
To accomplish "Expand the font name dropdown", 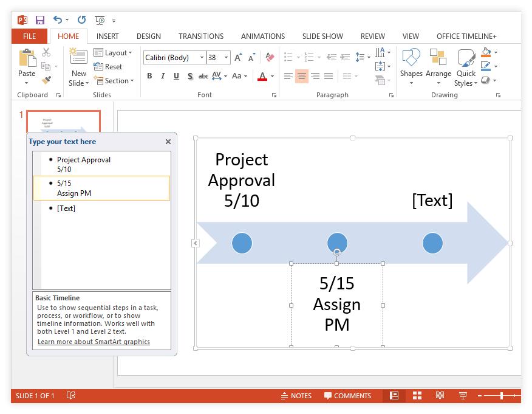I will (x=202, y=58).
